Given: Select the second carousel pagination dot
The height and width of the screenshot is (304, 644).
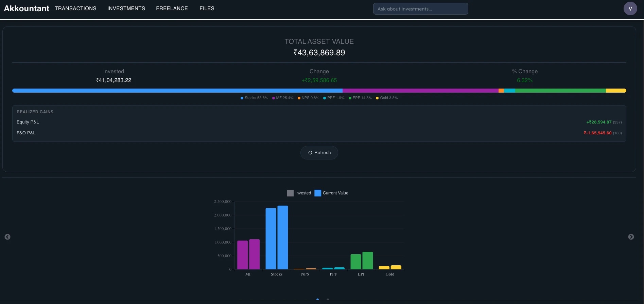Looking at the screenshot, I should pos(328,299).
